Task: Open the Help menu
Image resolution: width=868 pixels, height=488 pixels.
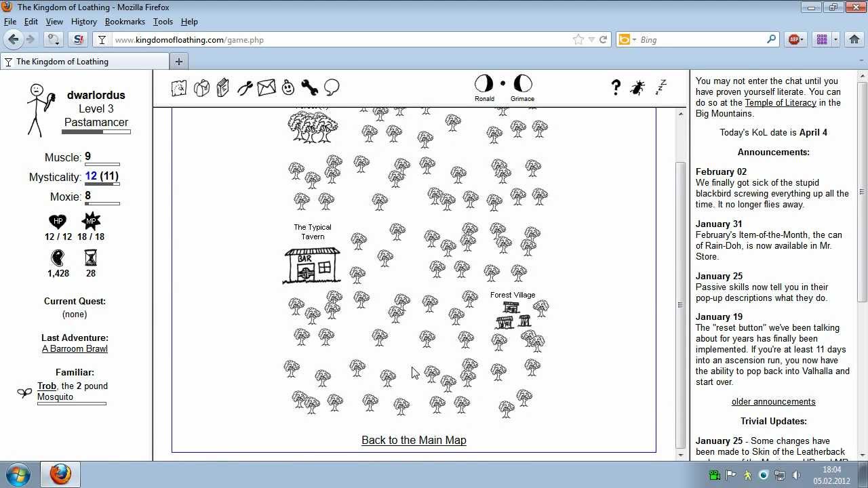Action: 189,22
